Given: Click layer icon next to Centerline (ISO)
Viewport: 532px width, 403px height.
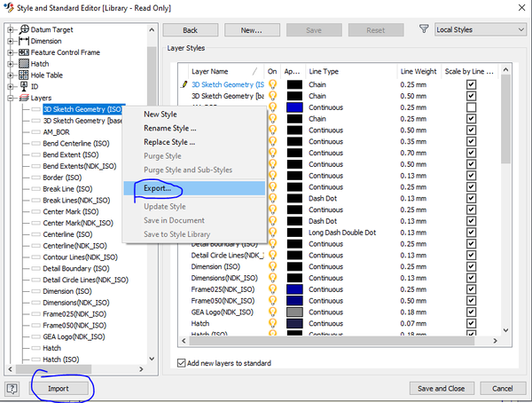Looking at the screenshot, I should pos(36,234).
